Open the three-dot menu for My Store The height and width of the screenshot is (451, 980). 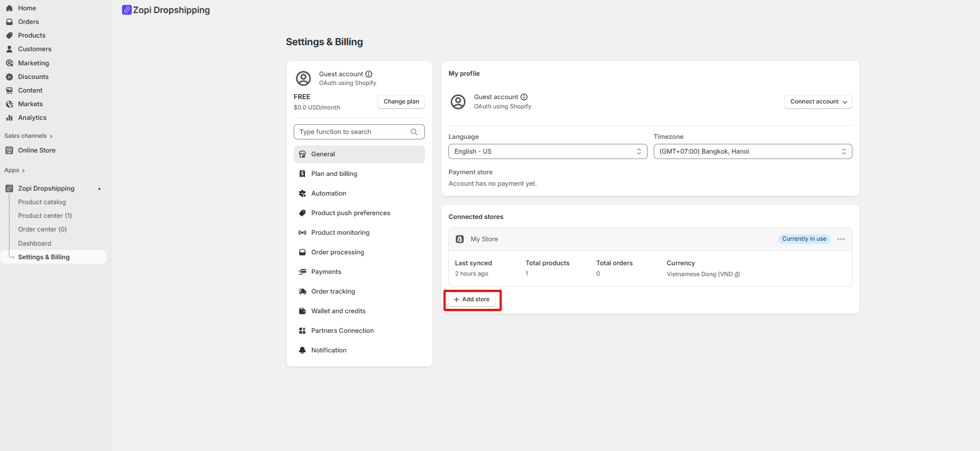pos(841,239)
